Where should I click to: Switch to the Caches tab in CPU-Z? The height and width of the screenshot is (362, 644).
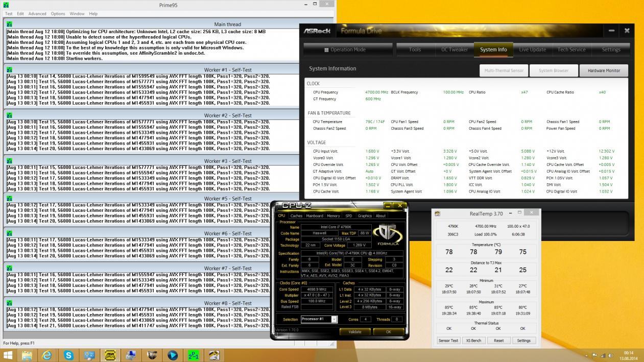coord(296,216)
